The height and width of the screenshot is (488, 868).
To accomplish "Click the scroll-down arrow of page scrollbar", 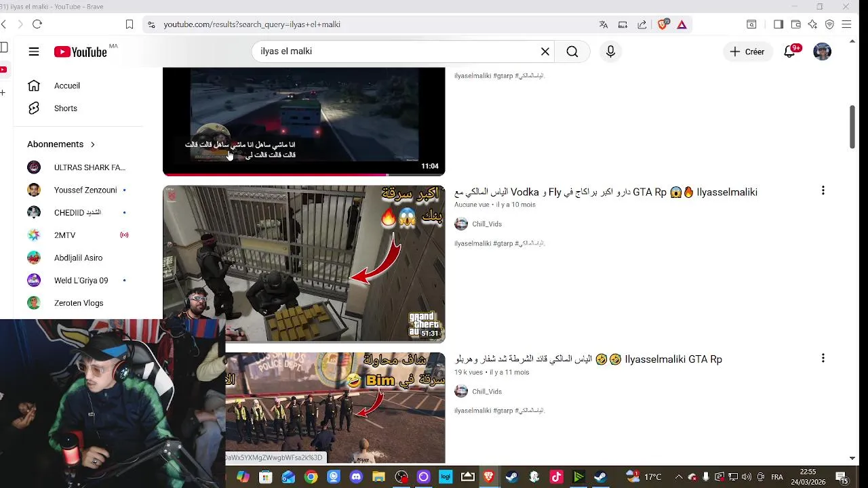I will tap(852, 458).
